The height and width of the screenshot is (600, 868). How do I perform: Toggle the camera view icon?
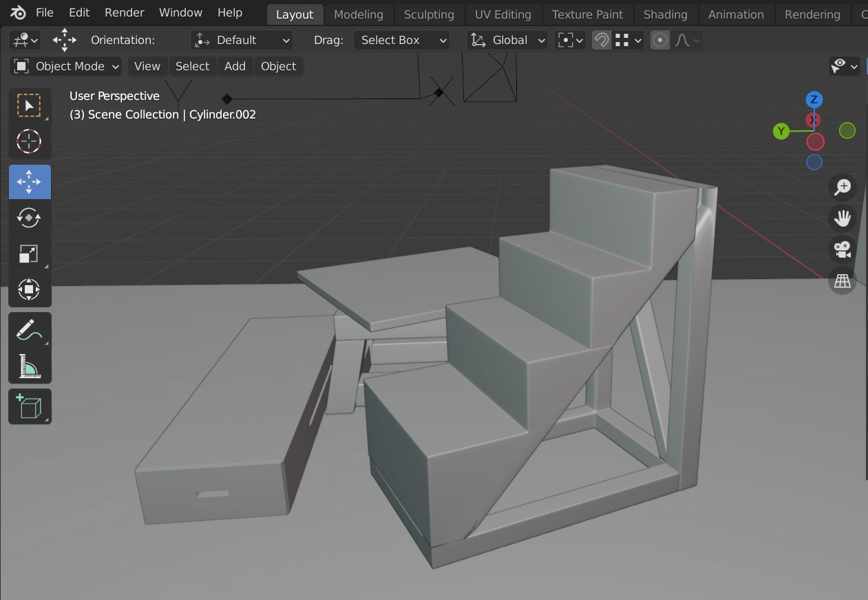tap(843, 250)
